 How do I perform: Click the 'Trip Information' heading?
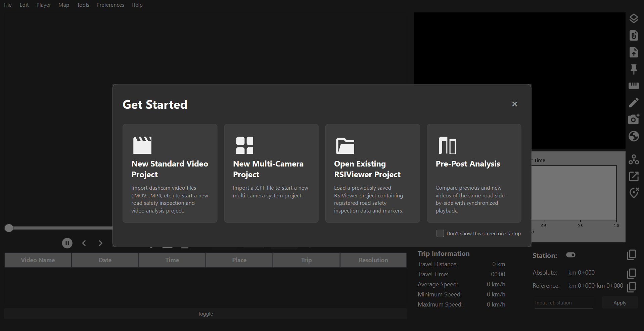(x=444, y=253)
